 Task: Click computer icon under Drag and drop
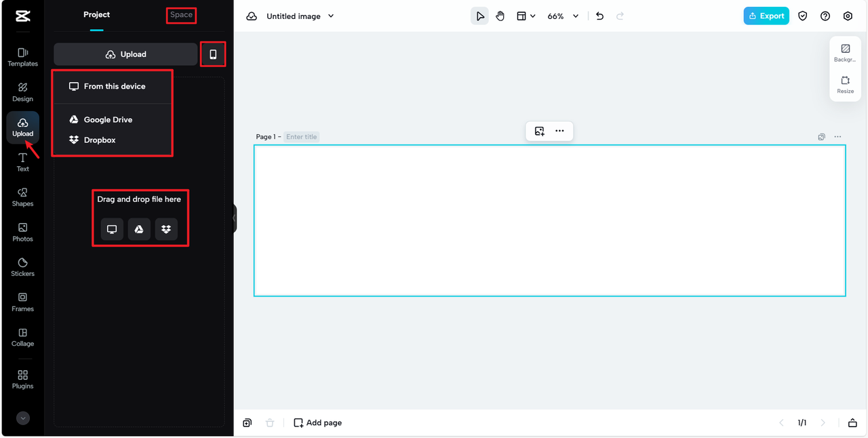click(x=112, y=229)
